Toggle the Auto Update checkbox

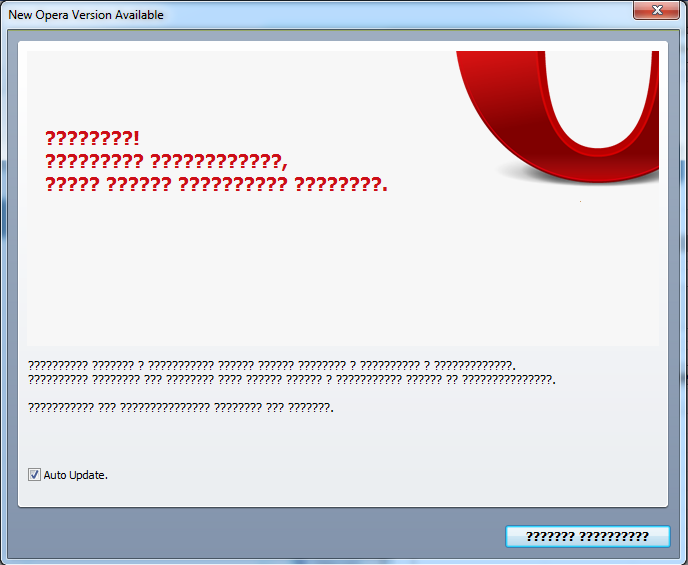click(x=34, y=475)
